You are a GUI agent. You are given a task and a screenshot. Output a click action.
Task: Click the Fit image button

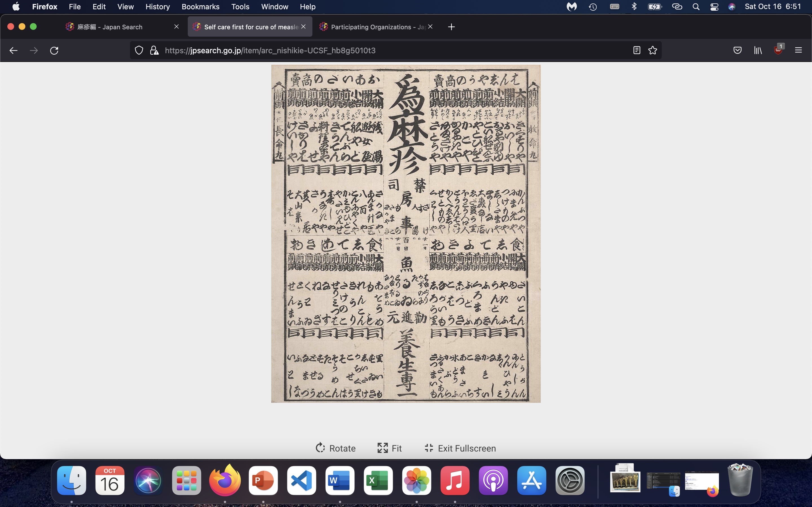(390, 448)
